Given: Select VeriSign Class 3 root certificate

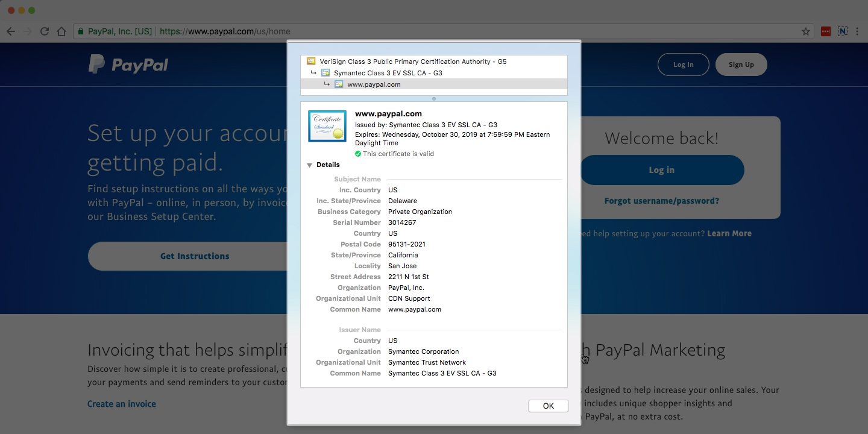Looking at the screenshot, I should point(412,61).
